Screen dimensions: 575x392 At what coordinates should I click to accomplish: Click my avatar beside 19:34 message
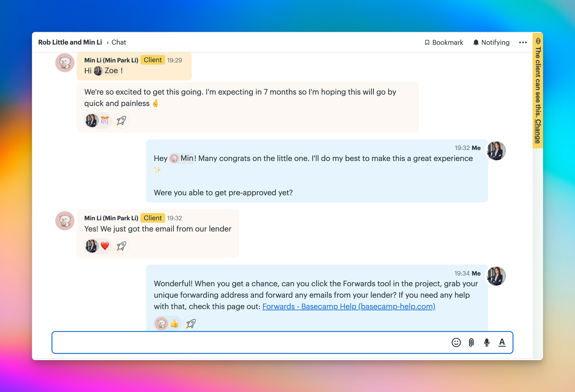click(496, 276)
